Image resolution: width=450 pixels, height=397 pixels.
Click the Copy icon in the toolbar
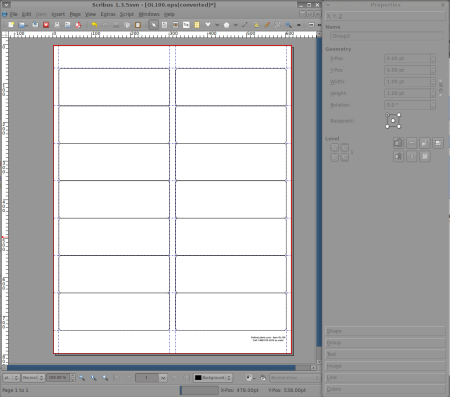point(127,25)
